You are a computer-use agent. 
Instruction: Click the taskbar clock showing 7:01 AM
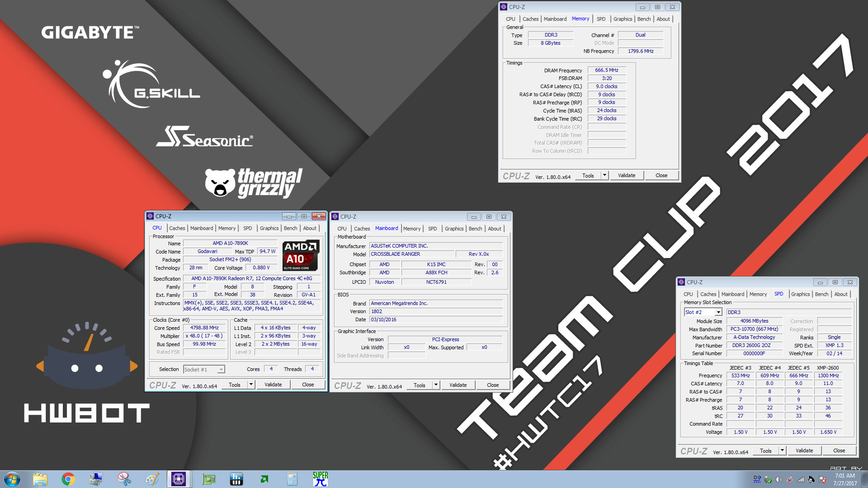tap(845, 479)
